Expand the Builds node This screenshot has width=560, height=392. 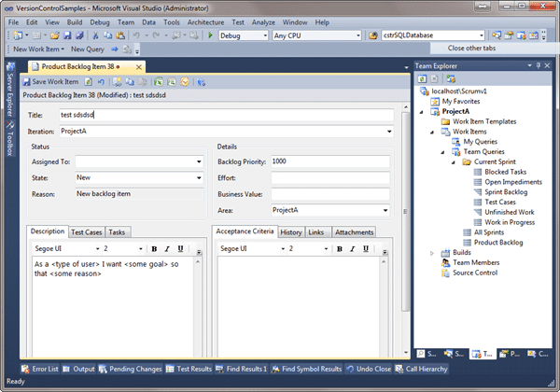(x=432, y=253)
